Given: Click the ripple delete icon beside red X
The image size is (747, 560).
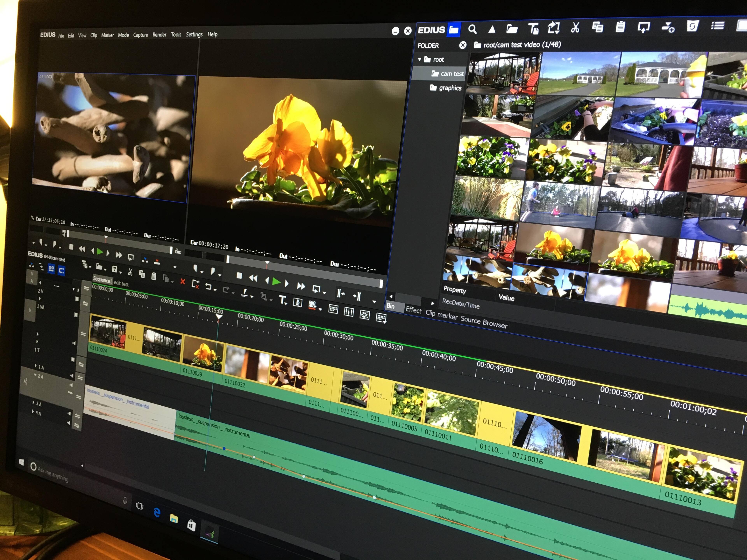Looking at the screenshot, I should 196,284.
